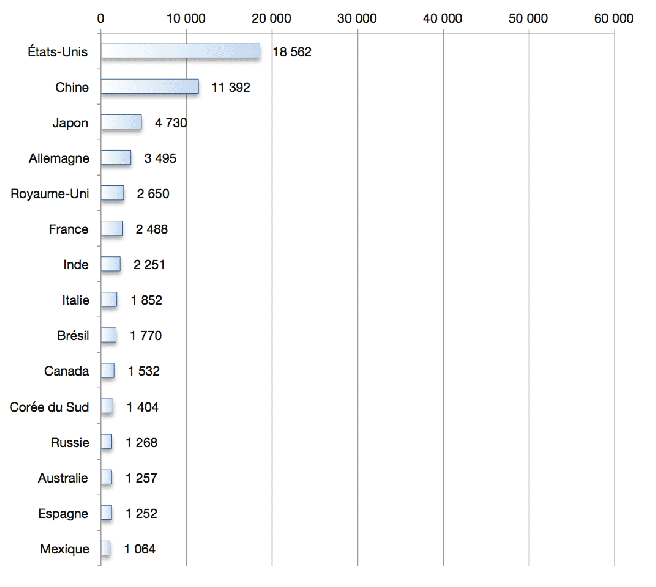Image resolution: width=656 pixels, height=587 pixels.
Task: Select the 60 000 axis tick label
Action: (614, 19)
